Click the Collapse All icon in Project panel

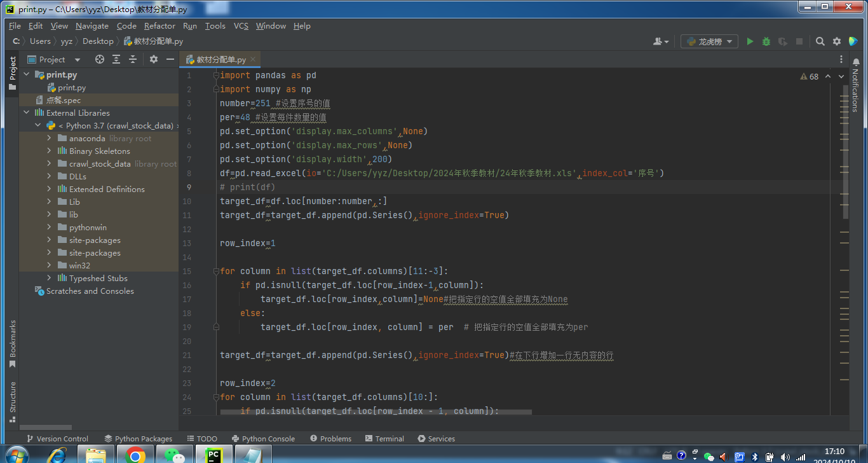[x=133, y=59]
